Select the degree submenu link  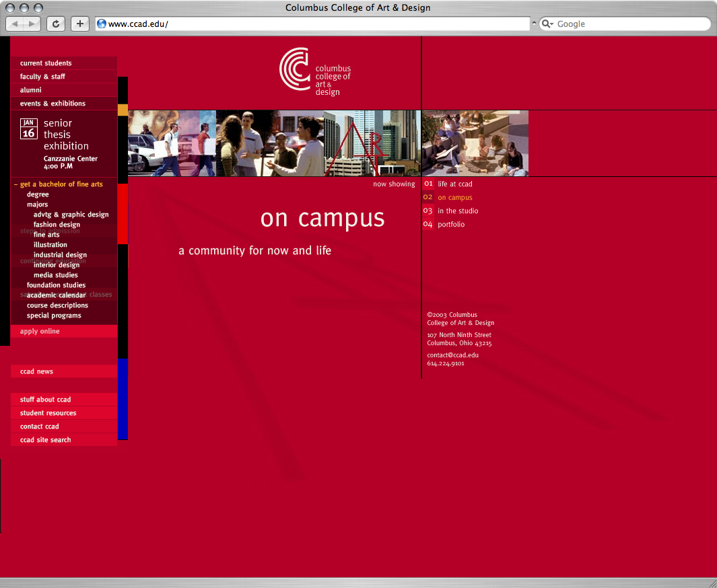click(38, 194)
